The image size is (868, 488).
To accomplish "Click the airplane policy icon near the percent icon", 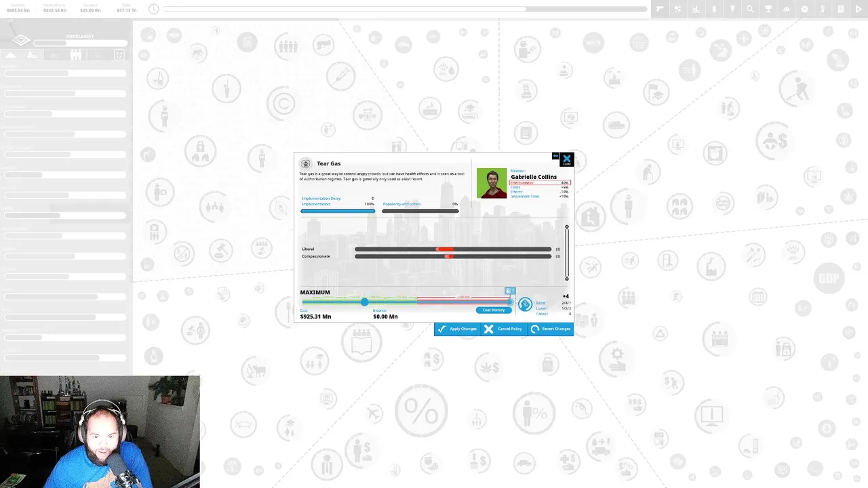I will [x=374, y=413].
